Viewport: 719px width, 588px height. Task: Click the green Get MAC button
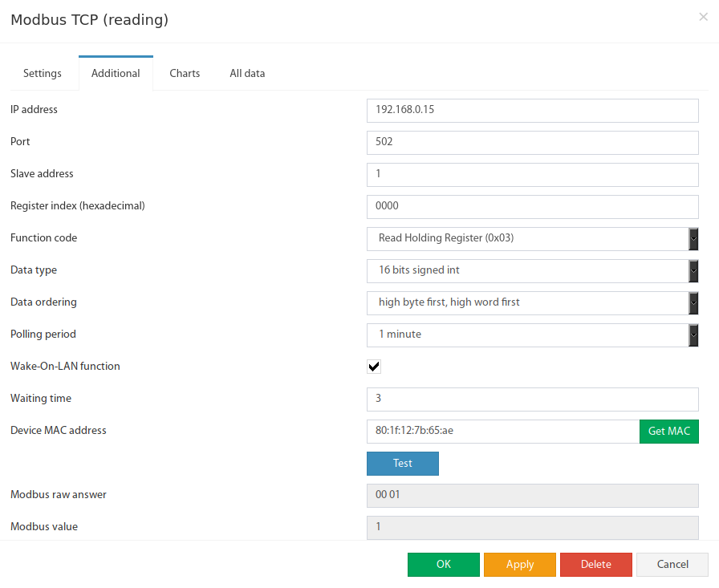(669, 432)
